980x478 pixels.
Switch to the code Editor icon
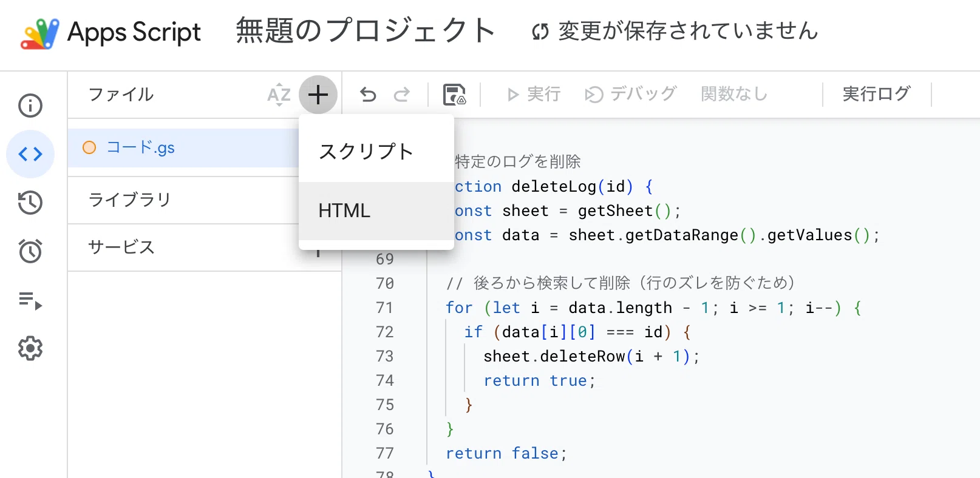click(30, 154)
